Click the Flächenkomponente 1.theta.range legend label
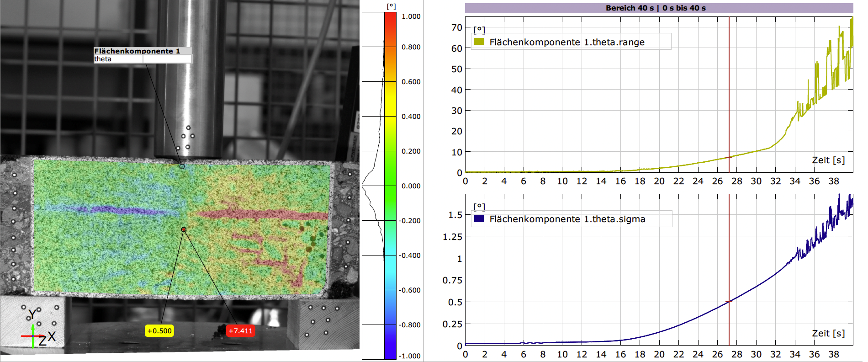The height and width of the screenshot is (362, 868). tap(567, 42)
